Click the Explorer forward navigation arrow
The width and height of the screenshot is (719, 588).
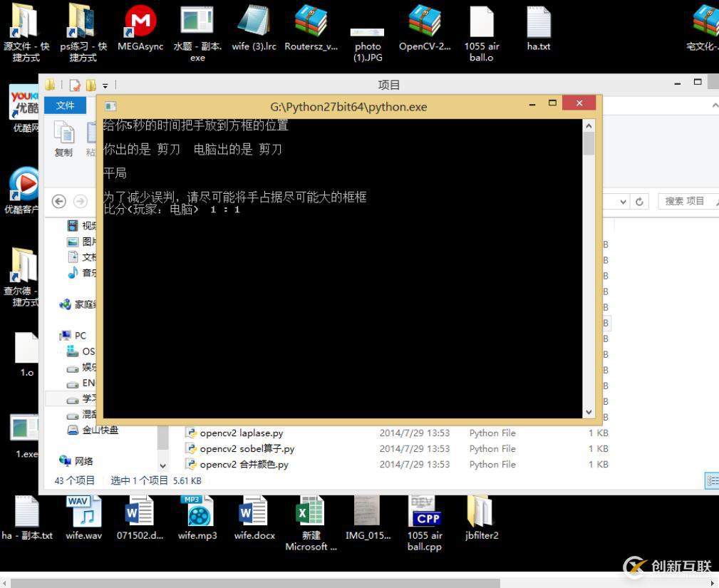coord(81,202)
